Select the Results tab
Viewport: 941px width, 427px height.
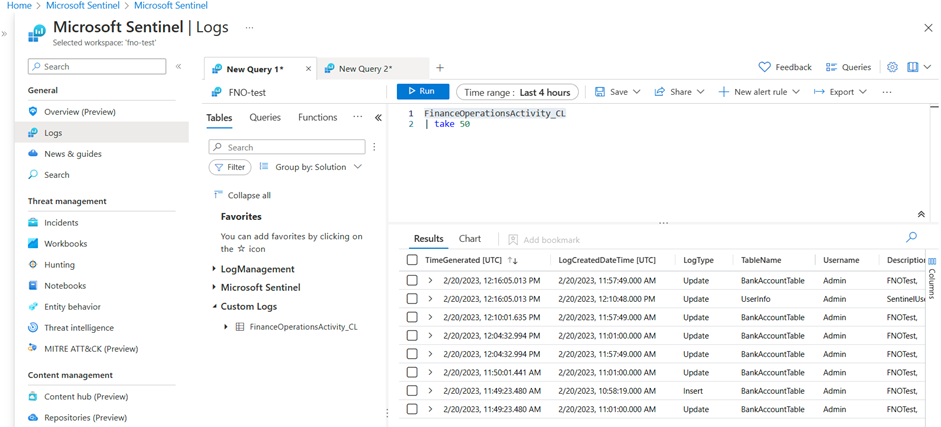click(x=428, y=239)
